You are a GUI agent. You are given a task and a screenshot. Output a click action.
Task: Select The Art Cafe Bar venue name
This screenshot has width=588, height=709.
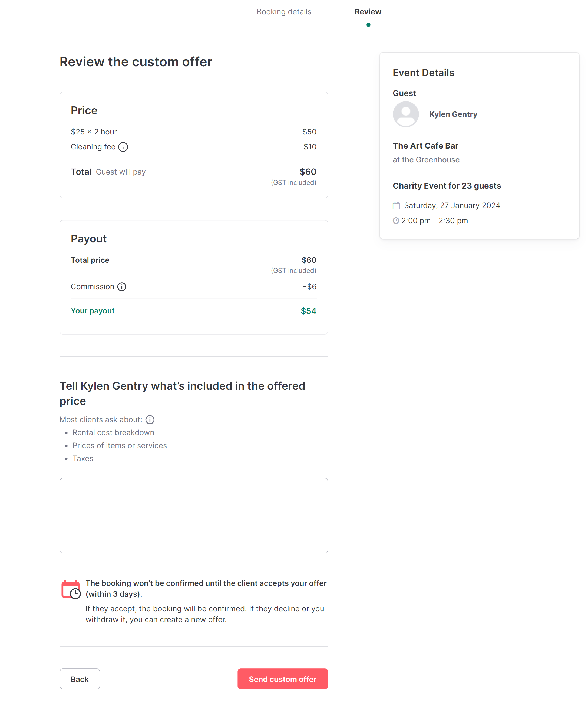pyautogui.click(x=425, y=146)
